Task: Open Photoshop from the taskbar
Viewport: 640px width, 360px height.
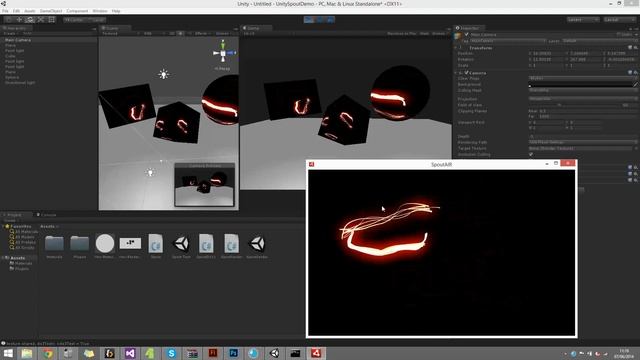Action: click(233, 353)
